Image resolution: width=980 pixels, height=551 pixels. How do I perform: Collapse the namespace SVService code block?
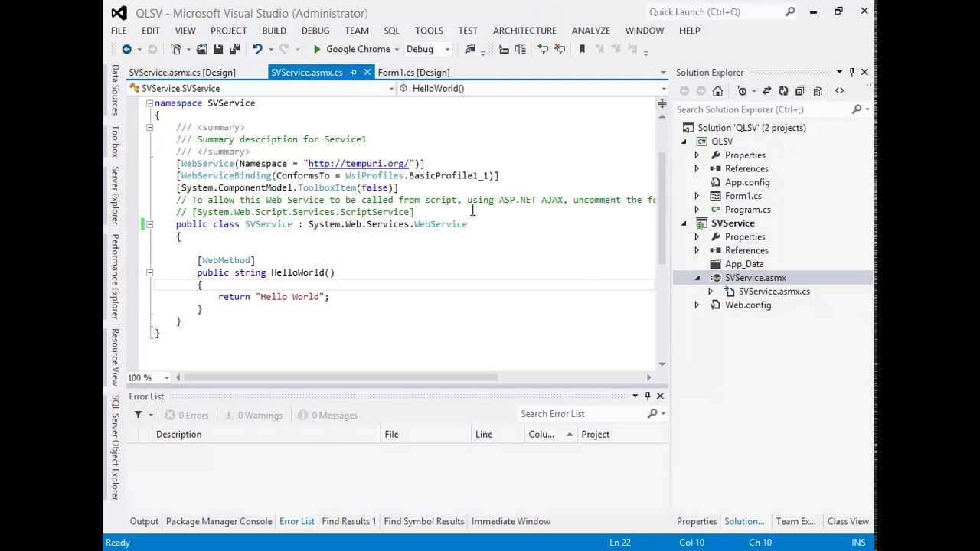click(x=149, y=103)
